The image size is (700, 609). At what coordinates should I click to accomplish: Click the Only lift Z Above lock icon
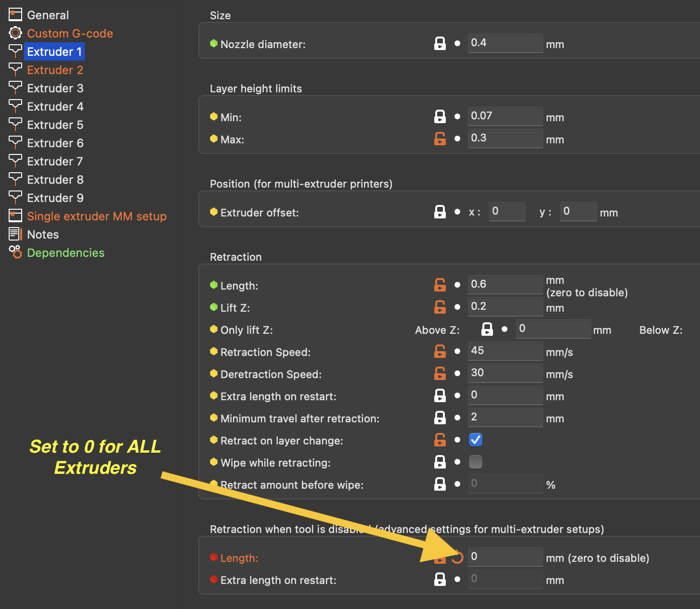tap(487, 329)
